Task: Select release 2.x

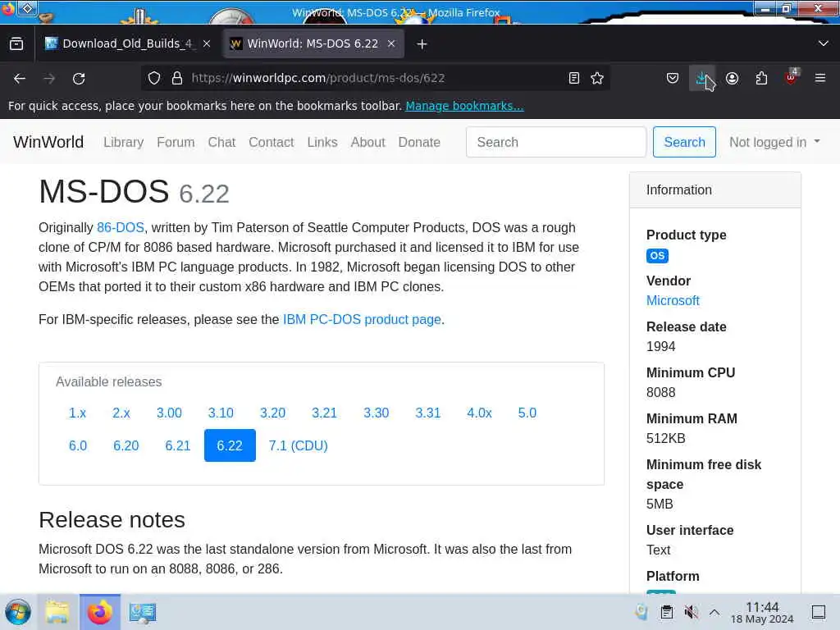Action: [x=121, y=413]
